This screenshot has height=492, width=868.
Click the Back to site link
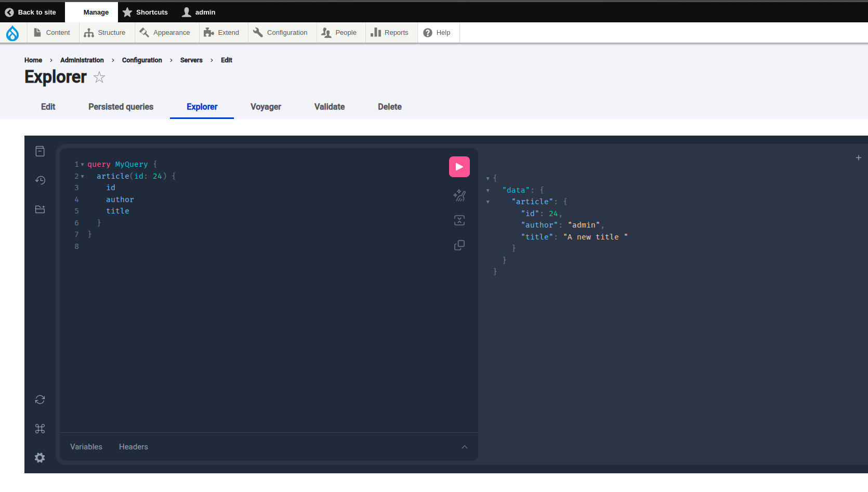(31, 12)
